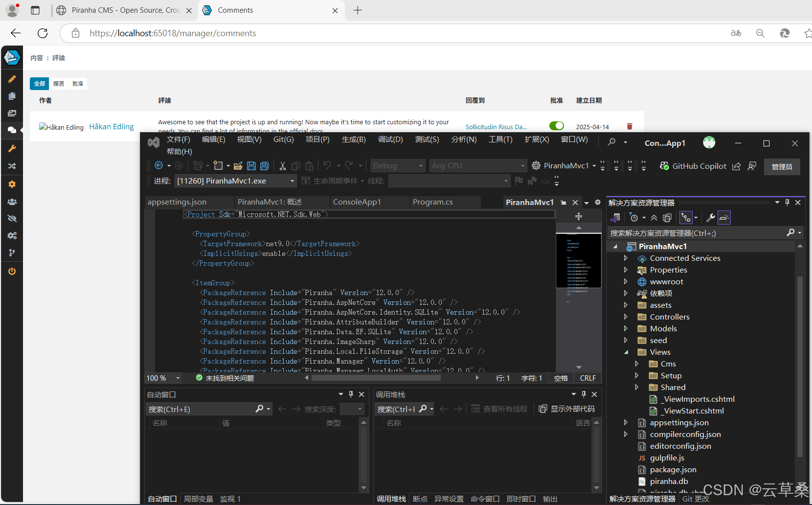Click the Save icon in Visual Studio toolbar
The image size is (812, 505).
[251, 166]
